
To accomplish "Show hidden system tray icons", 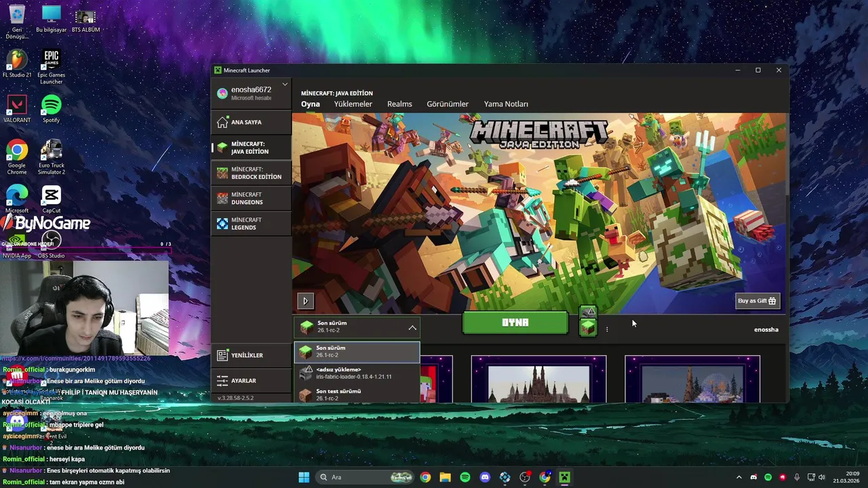I will (x=739, y=477).
